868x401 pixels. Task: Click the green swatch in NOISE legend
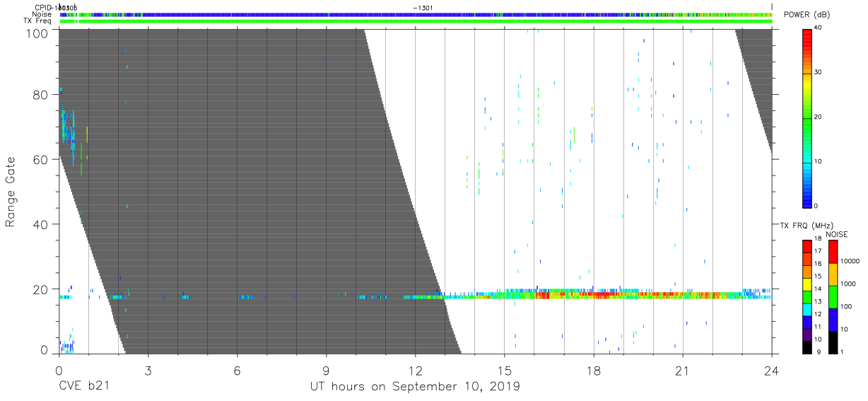833,297
